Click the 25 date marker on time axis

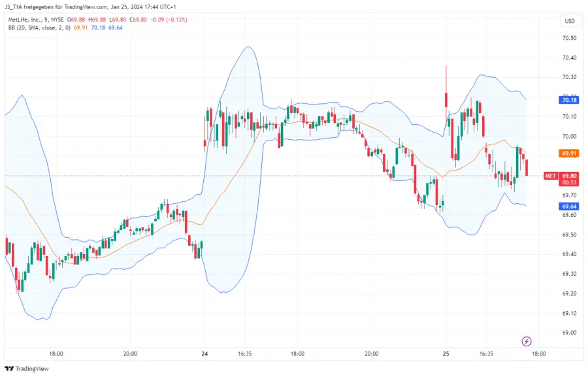[446, 353]
